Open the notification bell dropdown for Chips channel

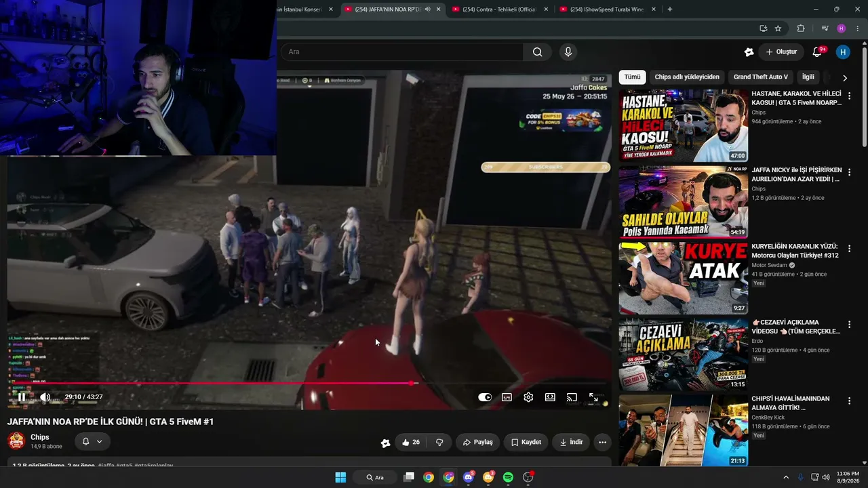point(92,441)
